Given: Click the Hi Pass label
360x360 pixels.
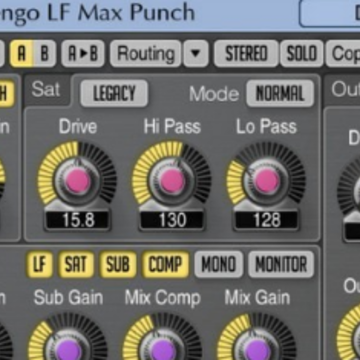Looking at the screenshot, I should click(172, 127).
